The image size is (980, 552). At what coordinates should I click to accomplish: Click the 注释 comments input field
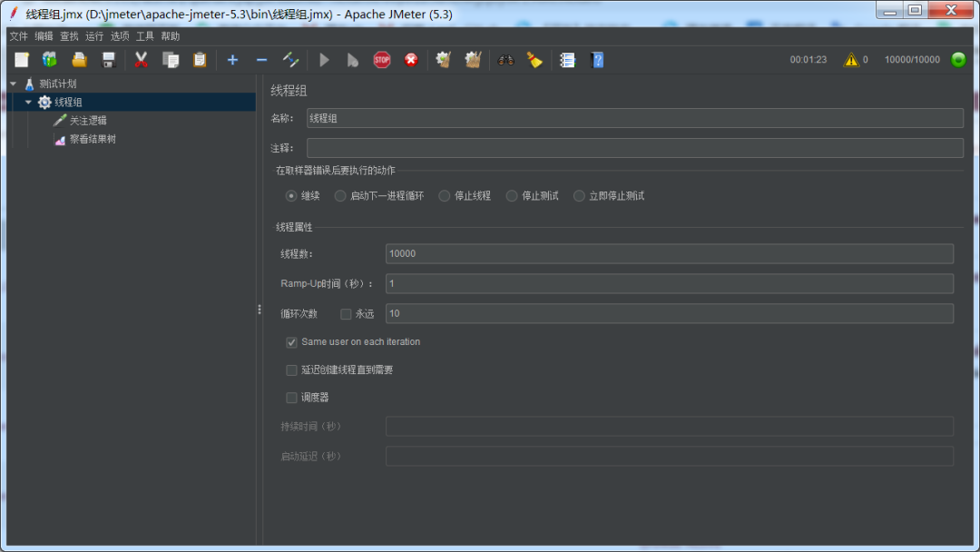click(x=635, y=148)
